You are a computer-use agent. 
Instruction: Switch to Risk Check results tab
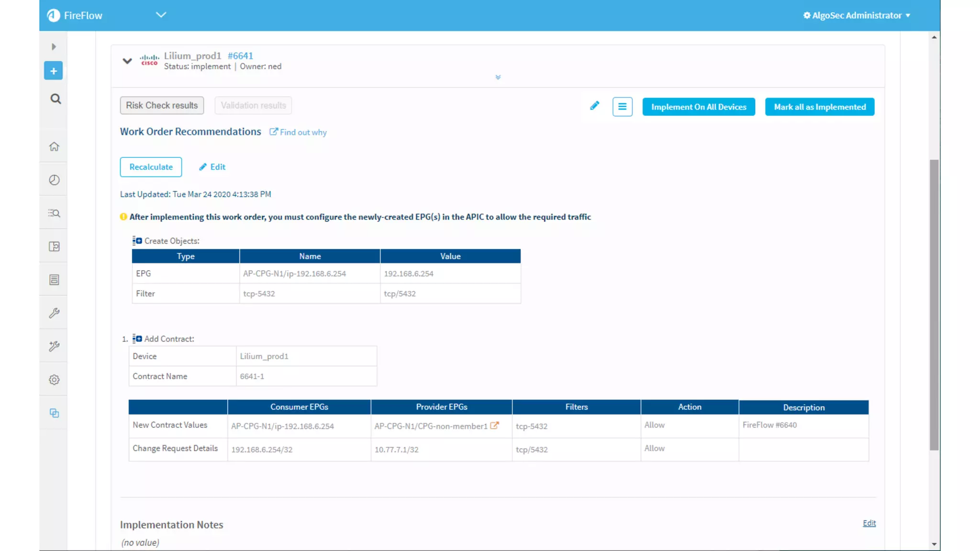click(x=162, y=105)
